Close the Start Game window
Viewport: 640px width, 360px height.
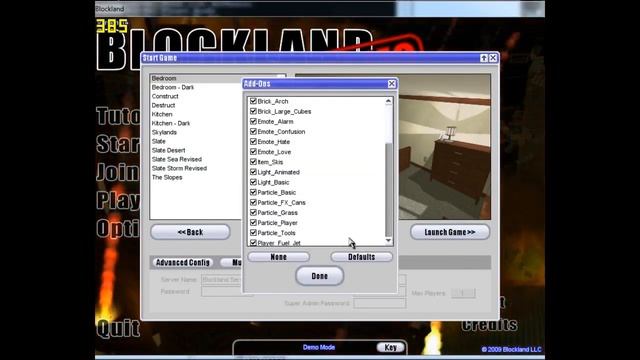click(x=493, y=58)
